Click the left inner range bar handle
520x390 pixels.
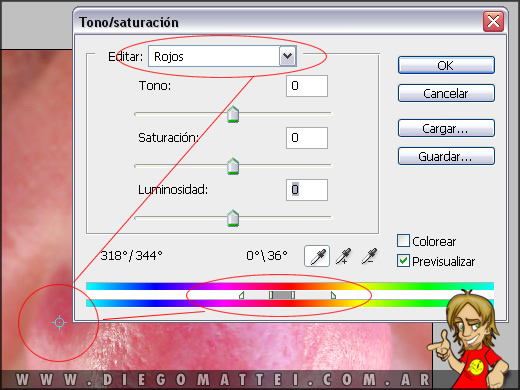271,295
